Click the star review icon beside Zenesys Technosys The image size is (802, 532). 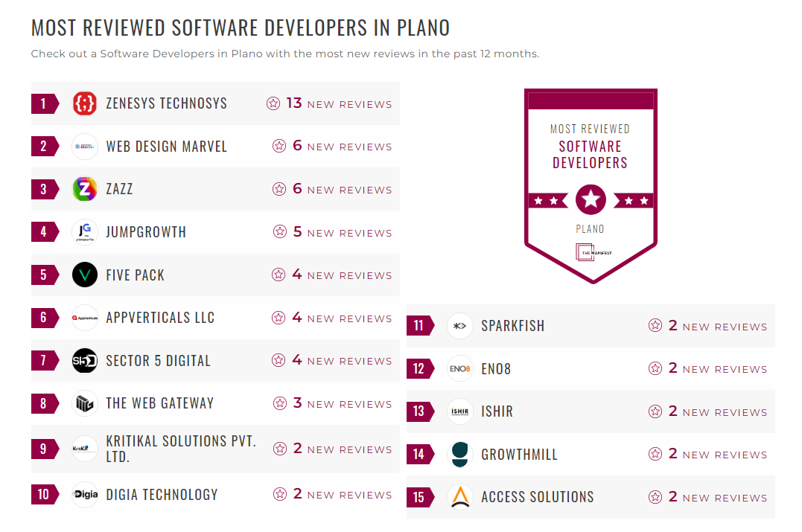coord(273,103)
